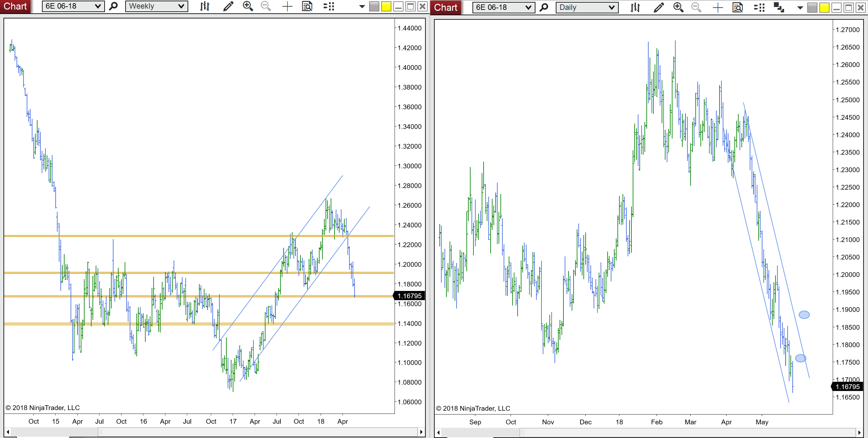Viewport: 868px width, 438px height.
Task: Open bar style menu in Weekly chart
Action: coord(204,6)
